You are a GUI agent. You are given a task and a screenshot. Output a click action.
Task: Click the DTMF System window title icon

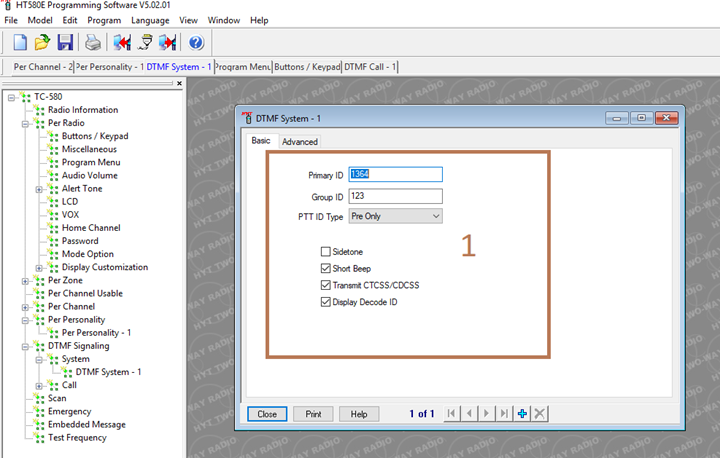tap(247, 118)
